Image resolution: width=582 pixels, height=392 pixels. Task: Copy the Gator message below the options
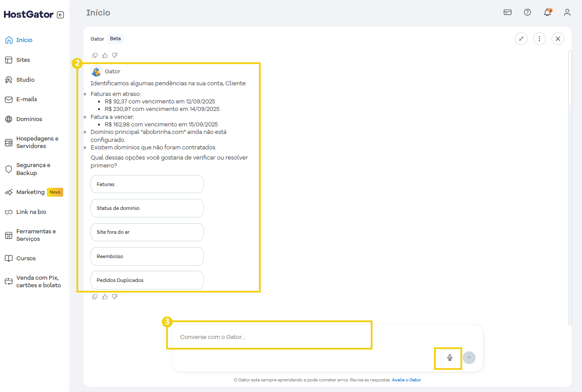(x=95, y=297)
